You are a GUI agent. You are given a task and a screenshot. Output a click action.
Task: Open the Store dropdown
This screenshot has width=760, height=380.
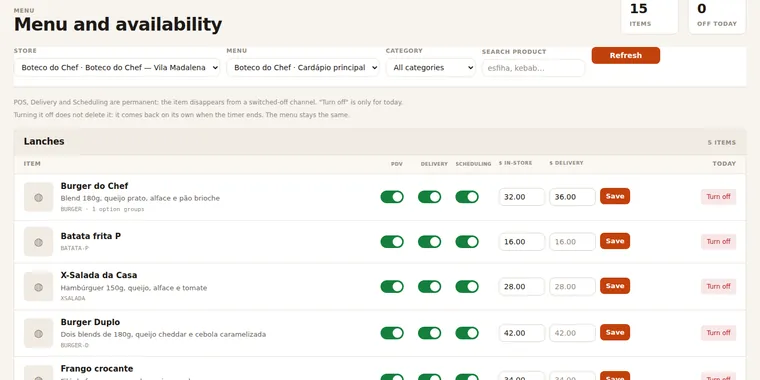click(x=117, y=67)
